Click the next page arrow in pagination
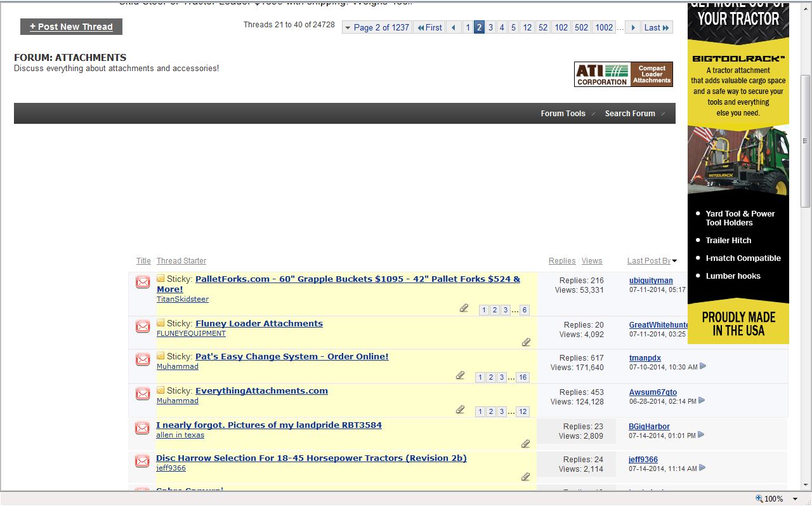 coord(632,27)
